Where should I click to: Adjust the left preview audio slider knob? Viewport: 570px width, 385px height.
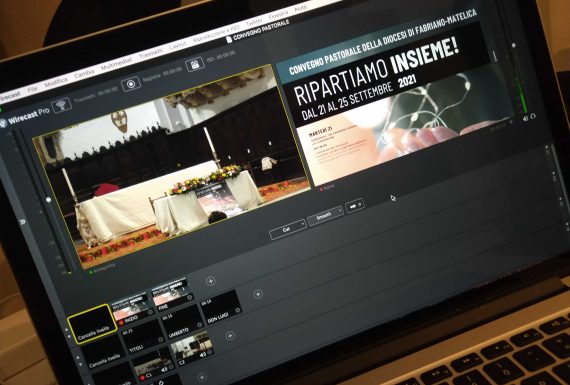pos(49,200)
